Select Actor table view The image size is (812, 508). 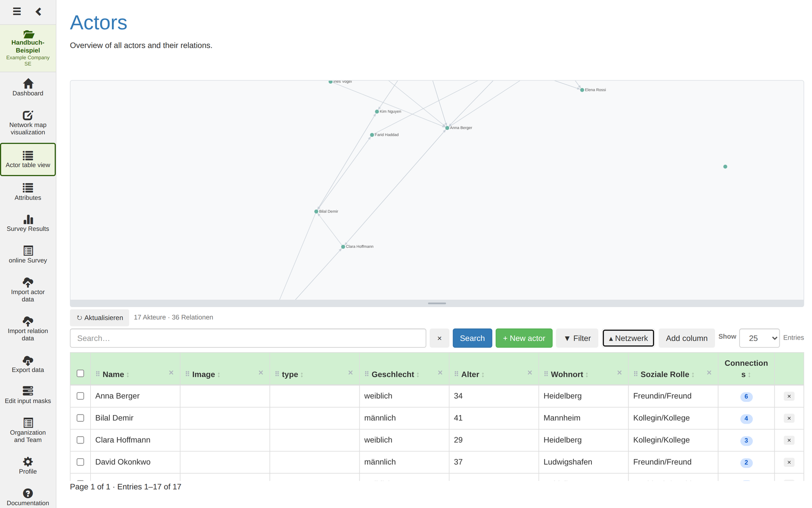coord(28,159)
